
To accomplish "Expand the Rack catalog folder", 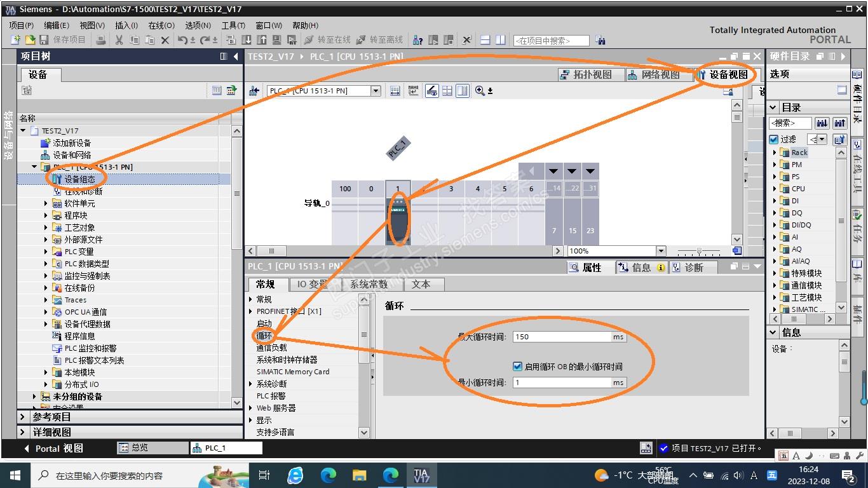I will pyautogui.click(x=775, y=152).
